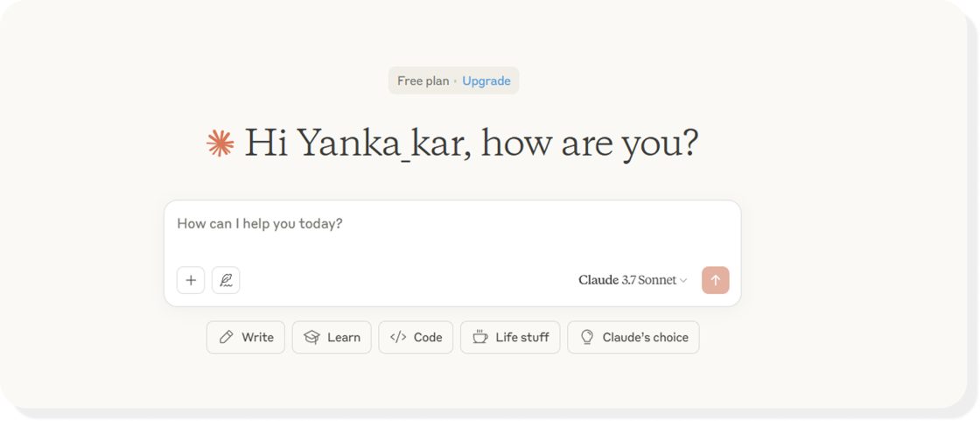The width and height of the screenshot is (980, 421).
Task: Click the pencil icon on Write
Action: pyautogui.click(x=227, y=337)
